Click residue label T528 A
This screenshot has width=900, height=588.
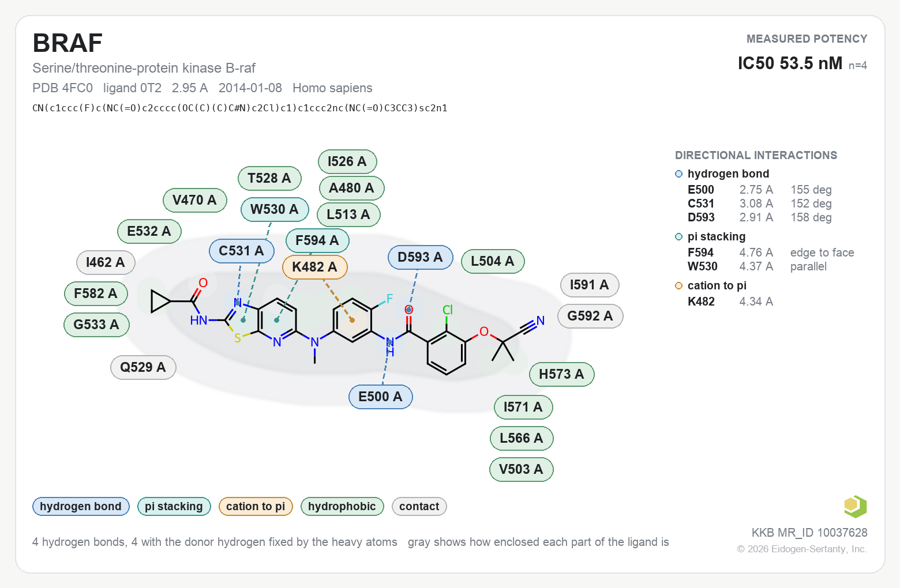tap(269, 178)
